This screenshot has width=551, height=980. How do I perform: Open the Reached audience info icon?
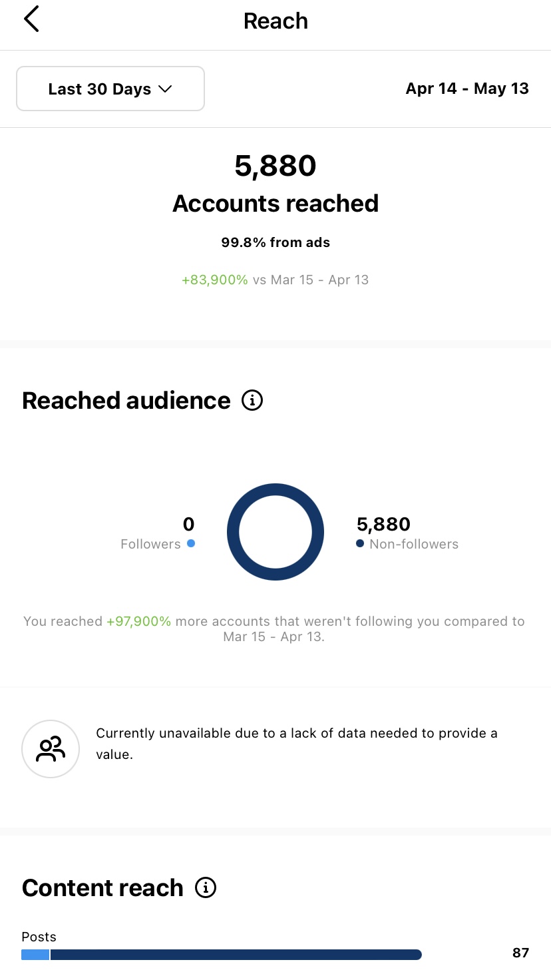(x=252, y=400)
